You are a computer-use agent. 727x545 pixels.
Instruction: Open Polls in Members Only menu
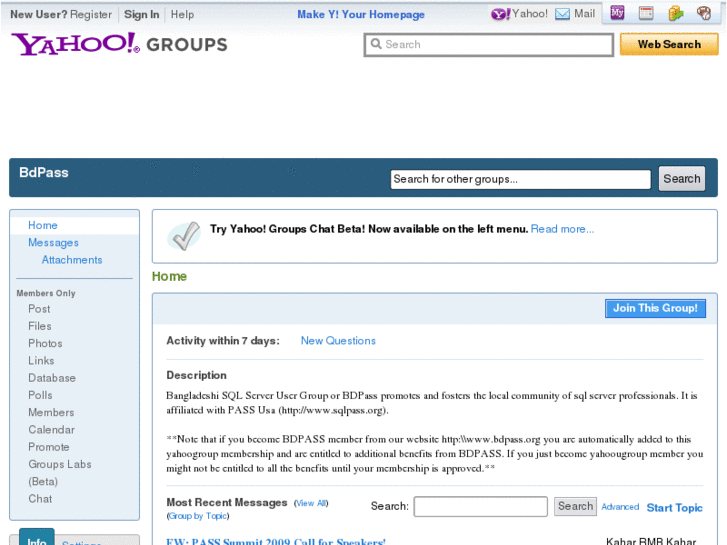click(x=40, y=395)
